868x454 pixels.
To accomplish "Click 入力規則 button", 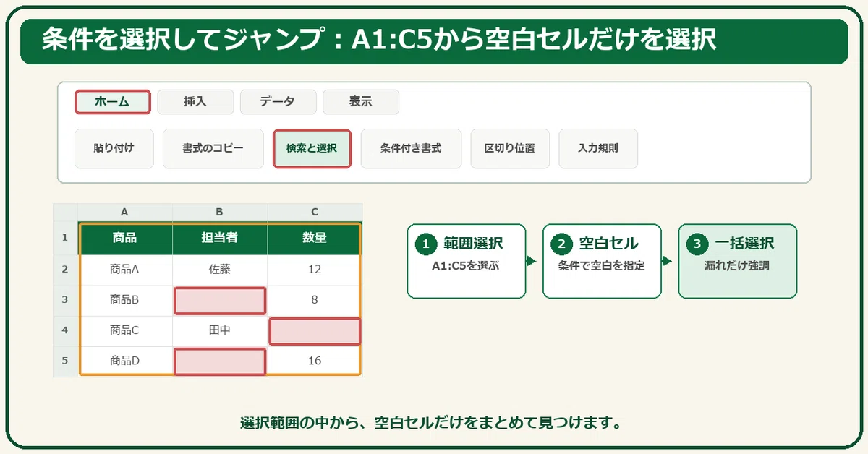I will tap(598, 148).
